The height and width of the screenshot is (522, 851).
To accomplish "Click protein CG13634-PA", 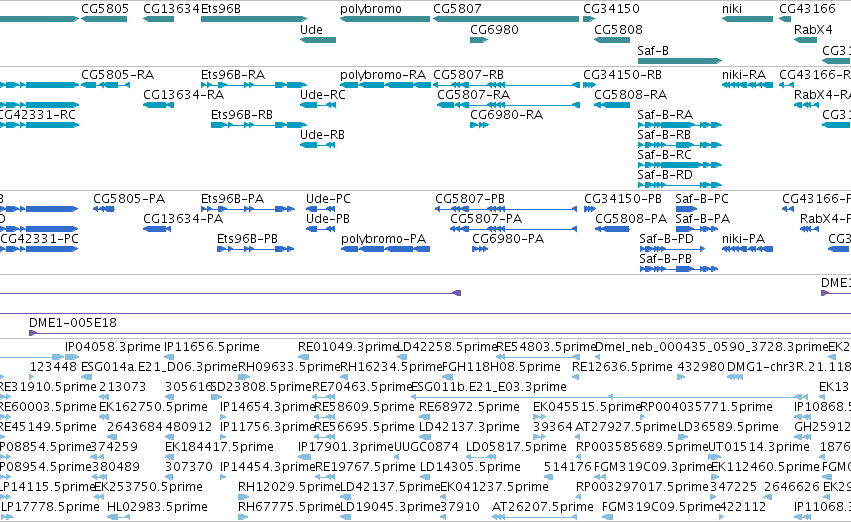I will tap(183, 219).
